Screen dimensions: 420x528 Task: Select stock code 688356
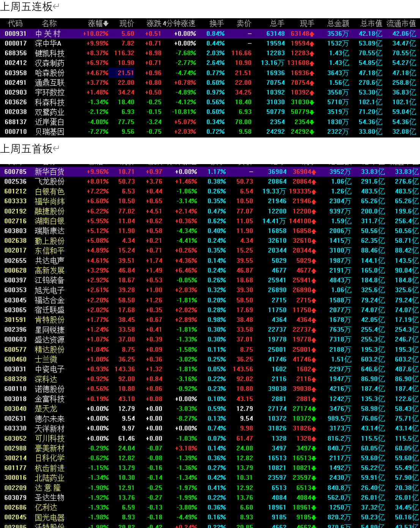(16, 53)
